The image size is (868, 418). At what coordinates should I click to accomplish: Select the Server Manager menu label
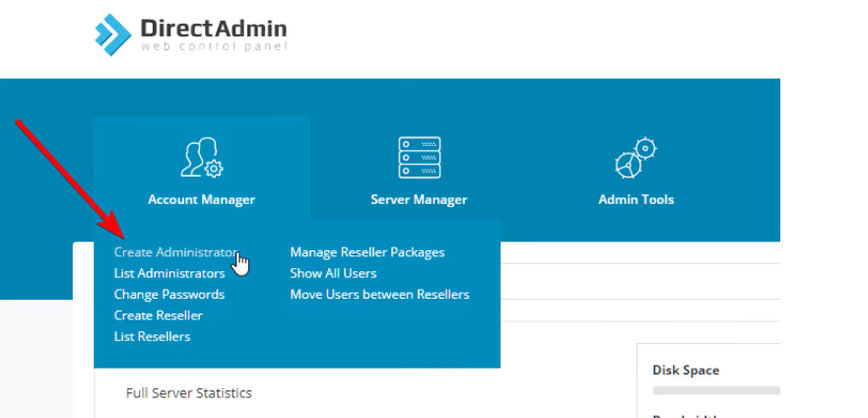pyautogui.click(x=419, y=200)
